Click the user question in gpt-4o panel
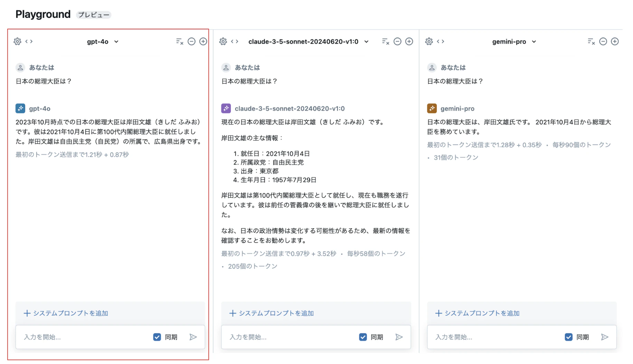 point(44,81)
